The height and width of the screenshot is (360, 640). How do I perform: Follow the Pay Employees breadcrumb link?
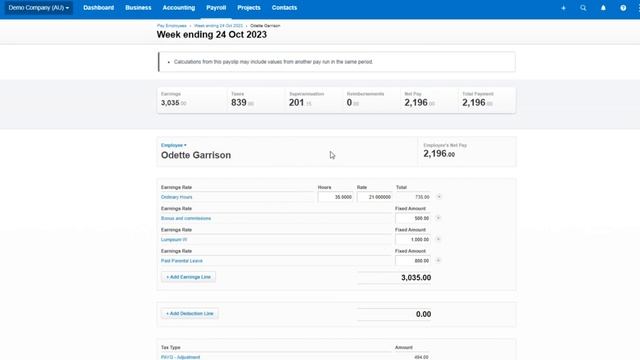pos(171,26)
